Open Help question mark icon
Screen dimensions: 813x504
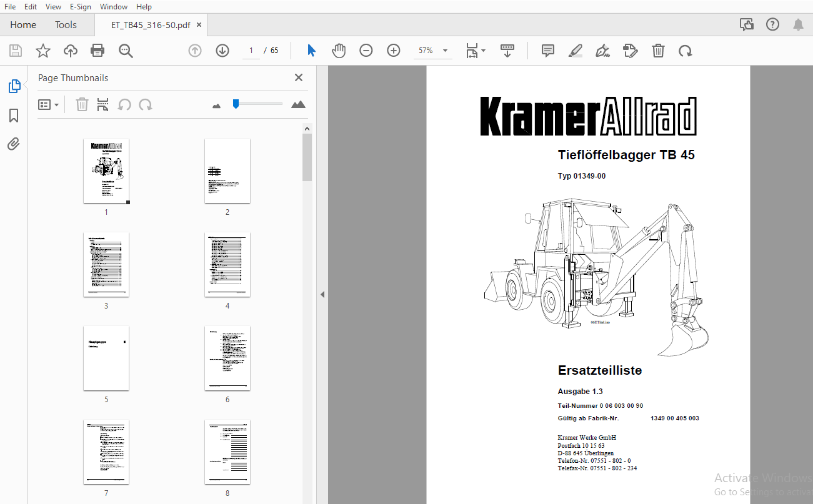(773, 25)
